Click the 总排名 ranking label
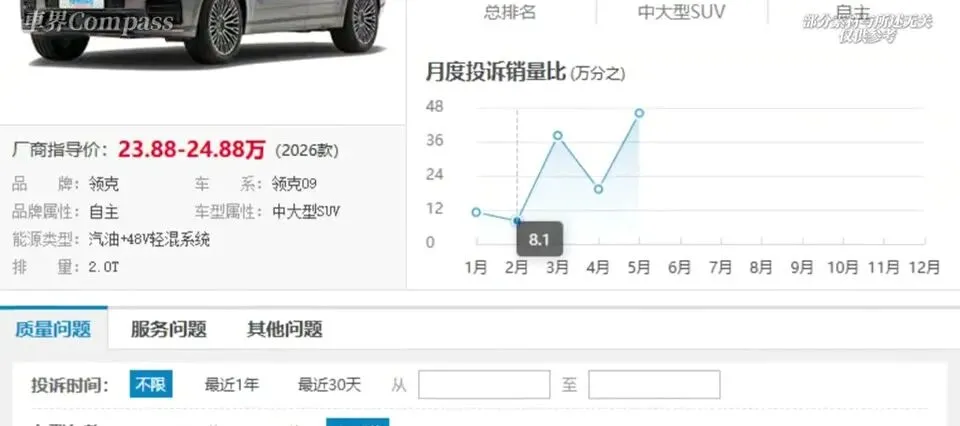The width and height of the screenshot is (960, 426). coord(509,13)
